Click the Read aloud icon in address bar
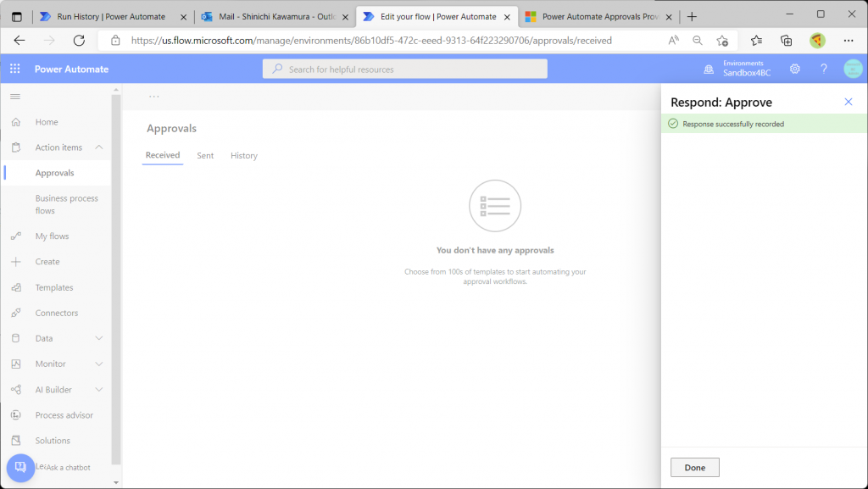Viewport: 868px width, 489px height. (673, 41)
